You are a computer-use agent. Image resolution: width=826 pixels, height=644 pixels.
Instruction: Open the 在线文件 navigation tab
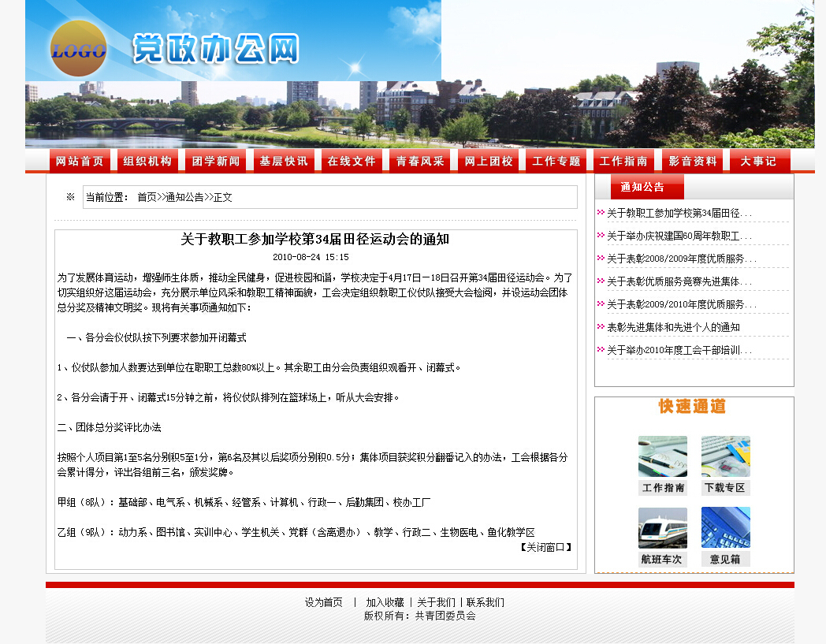pyautogui.click(x=352, y=161)
